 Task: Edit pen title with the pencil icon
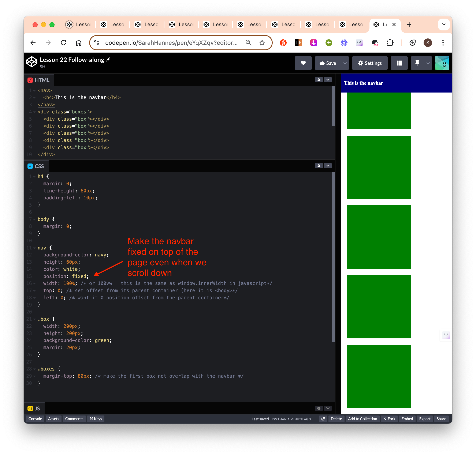coord(108,59)
